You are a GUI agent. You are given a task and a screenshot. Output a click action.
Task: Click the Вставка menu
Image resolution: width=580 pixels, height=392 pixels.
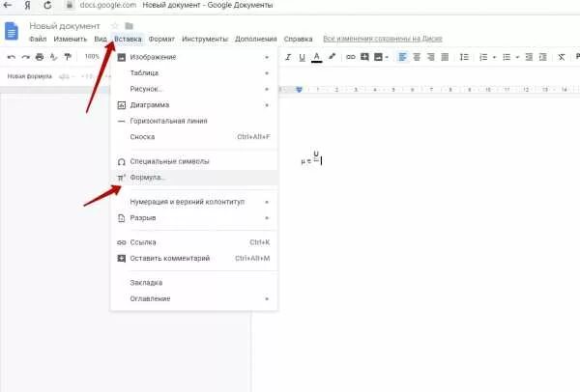tap(128, 39)
